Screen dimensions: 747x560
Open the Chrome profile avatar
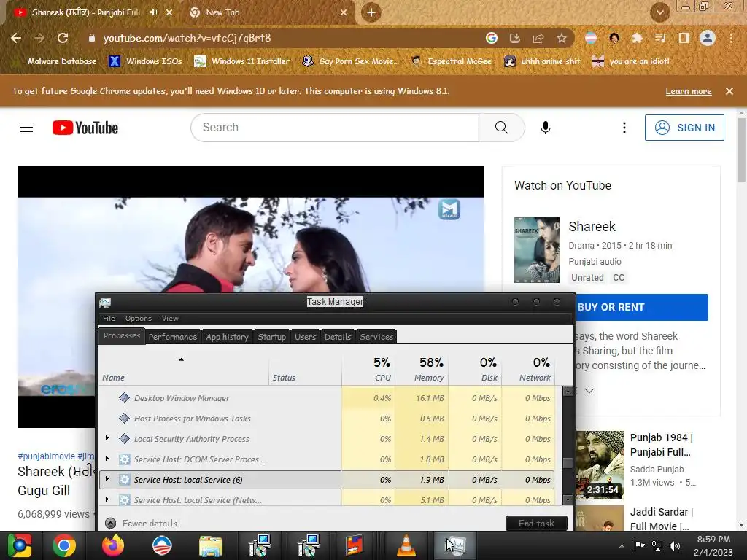[x=708, y=38]
